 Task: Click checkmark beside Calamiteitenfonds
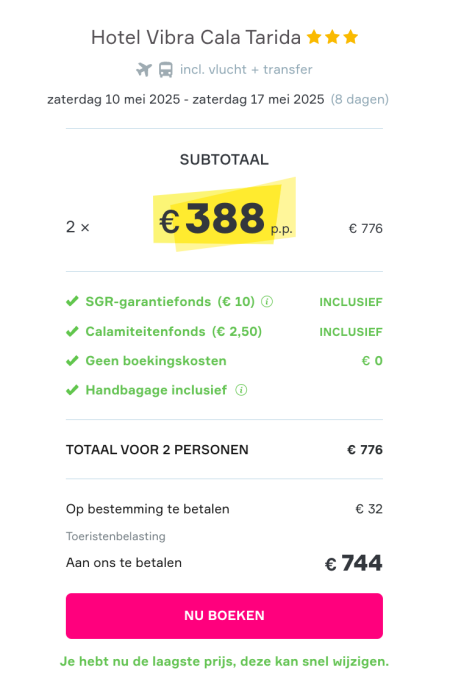(72, 332)
